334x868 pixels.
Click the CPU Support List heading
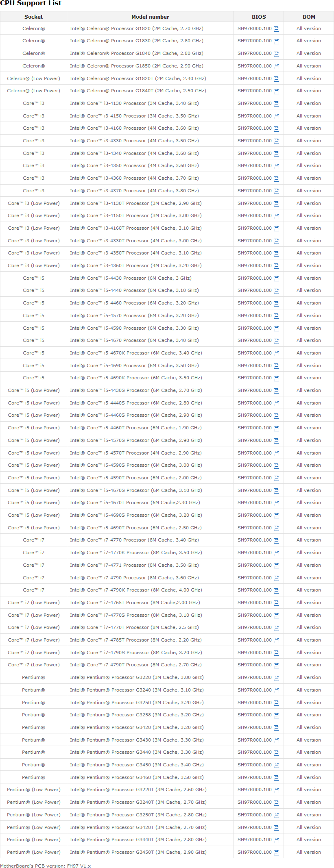(x=31, y=3)
